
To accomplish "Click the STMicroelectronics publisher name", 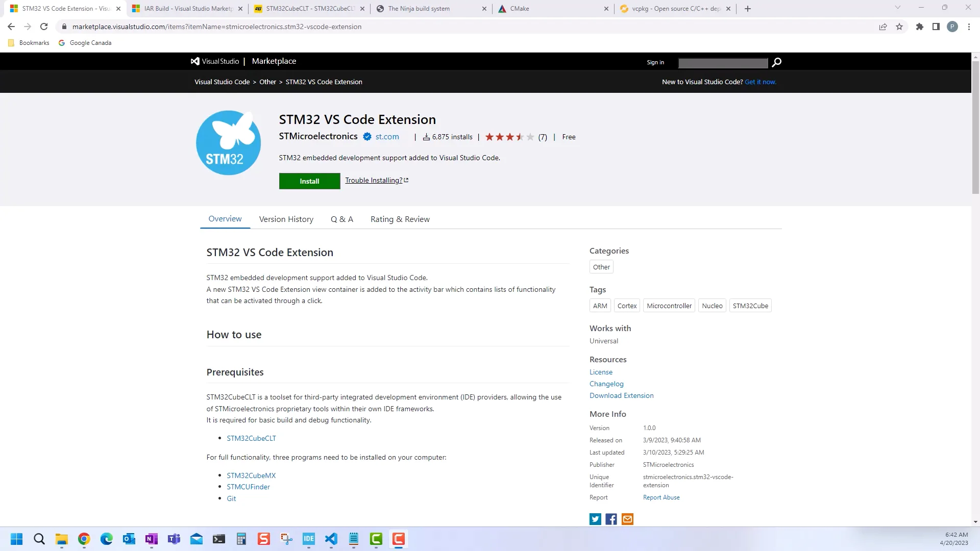I will pyautogui.click(x=318, y=136).
